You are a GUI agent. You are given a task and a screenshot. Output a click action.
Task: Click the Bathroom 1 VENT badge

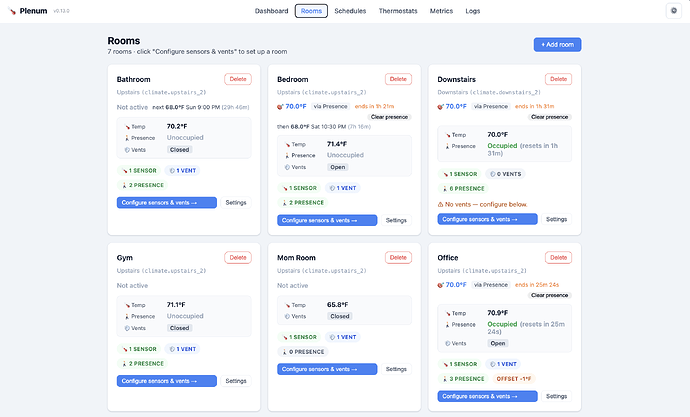[x=182, y=171]
